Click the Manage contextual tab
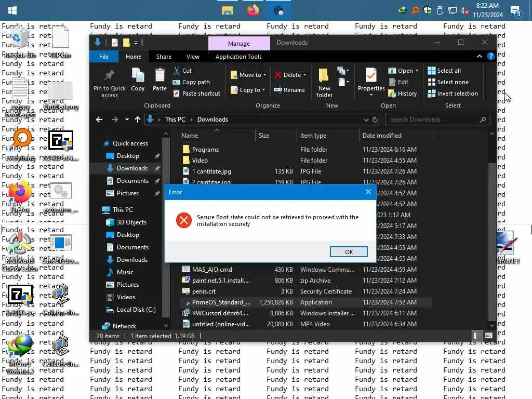The width and height of the screenshot is (532, 399). [x=239, y=44]
